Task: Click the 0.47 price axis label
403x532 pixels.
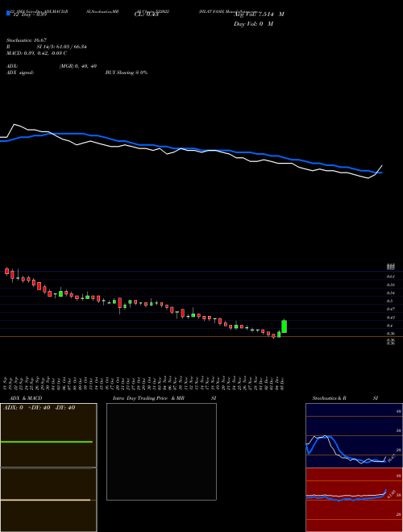Action: point(390,309)
